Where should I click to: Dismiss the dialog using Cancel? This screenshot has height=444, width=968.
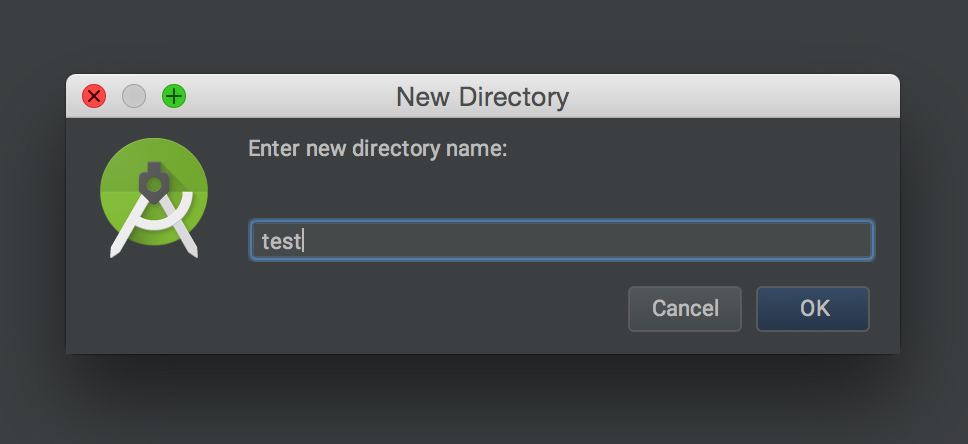tap(685, 308)
